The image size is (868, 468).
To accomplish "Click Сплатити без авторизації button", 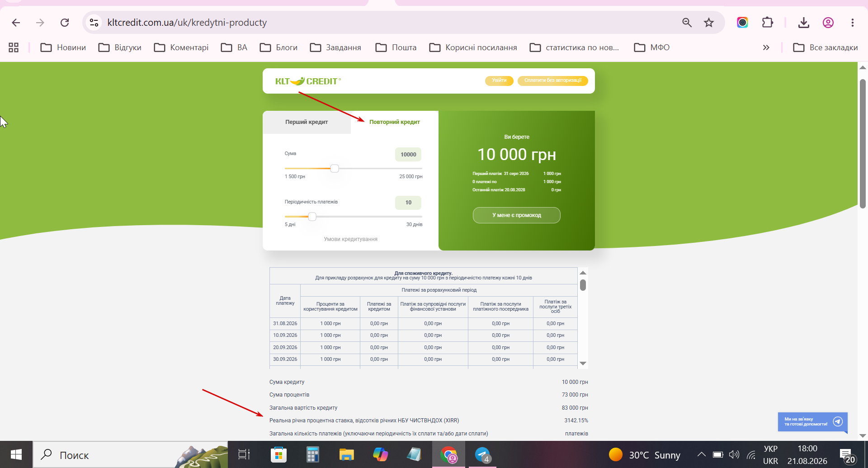I will 552,80.
